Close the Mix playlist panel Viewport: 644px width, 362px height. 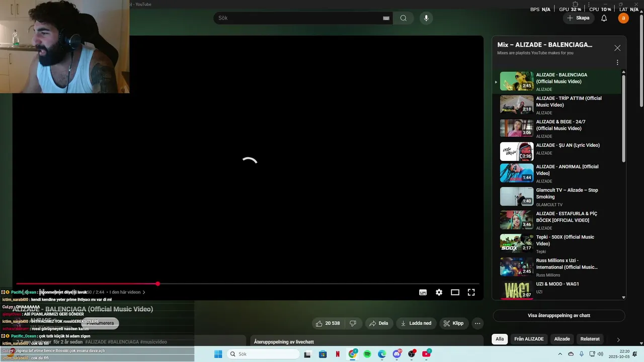pyautogui.click(x=617, y=48)
